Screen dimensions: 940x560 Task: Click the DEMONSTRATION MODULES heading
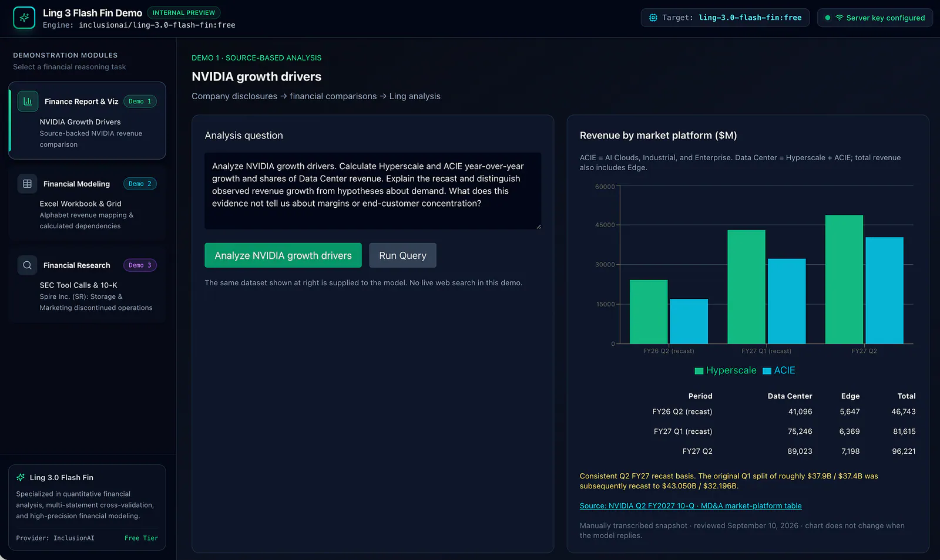tap(65, 55)
